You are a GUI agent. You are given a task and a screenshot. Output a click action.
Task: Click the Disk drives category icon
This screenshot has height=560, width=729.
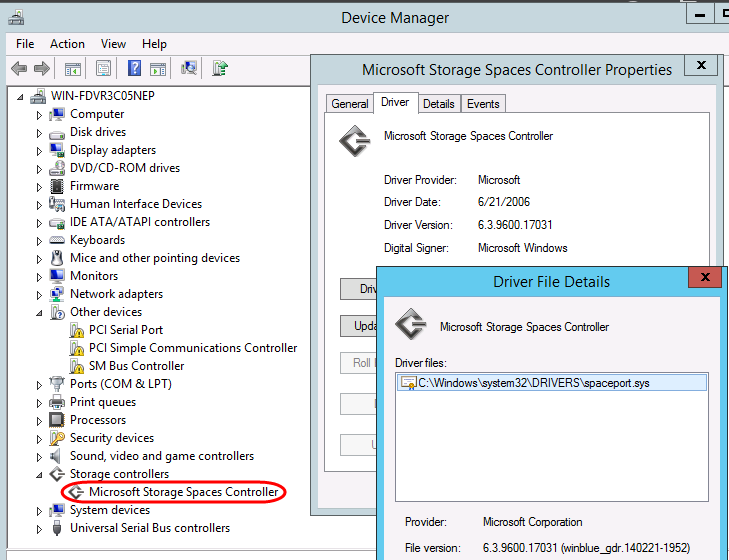coord(57,134)
